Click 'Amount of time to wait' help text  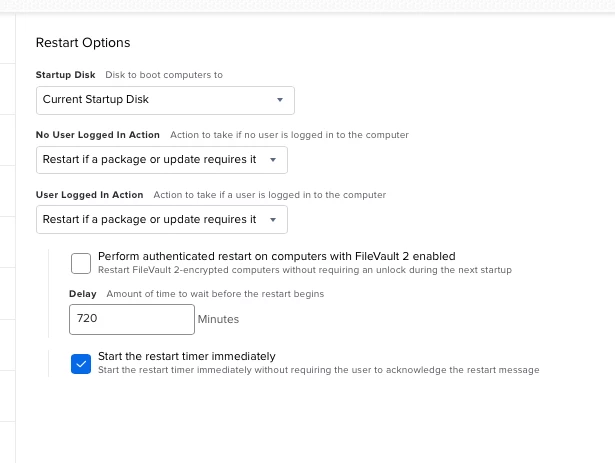coord(215,294)
